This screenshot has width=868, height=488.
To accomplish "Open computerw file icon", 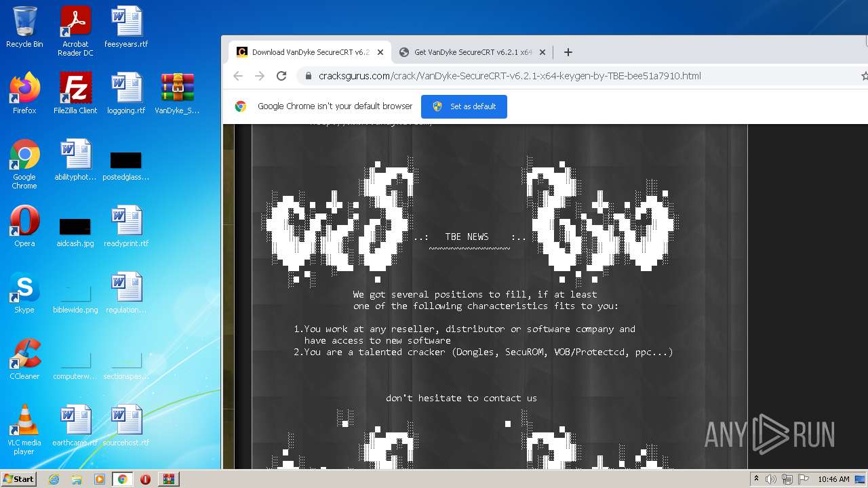I will (75, 364).
